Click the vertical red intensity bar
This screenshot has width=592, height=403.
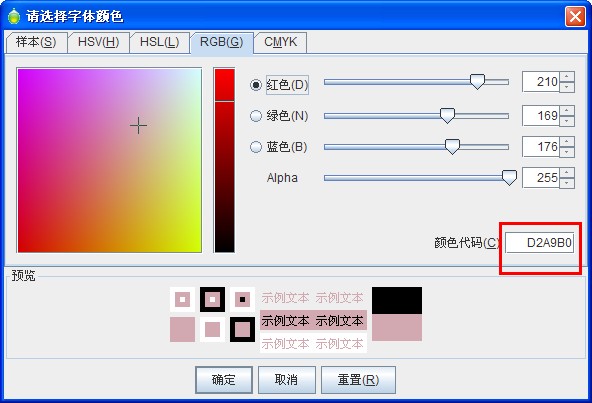(x=224, y=160)
